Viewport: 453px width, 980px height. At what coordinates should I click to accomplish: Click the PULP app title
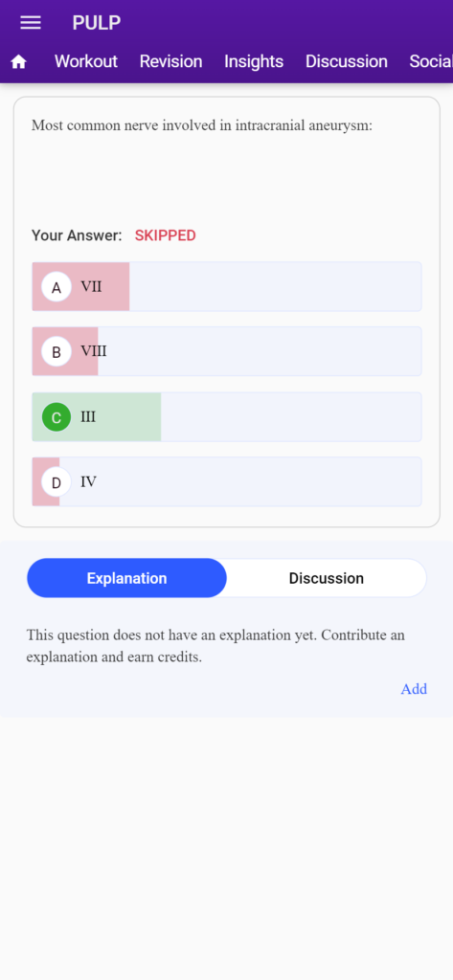pyautogui.click(x=97, y=23)
